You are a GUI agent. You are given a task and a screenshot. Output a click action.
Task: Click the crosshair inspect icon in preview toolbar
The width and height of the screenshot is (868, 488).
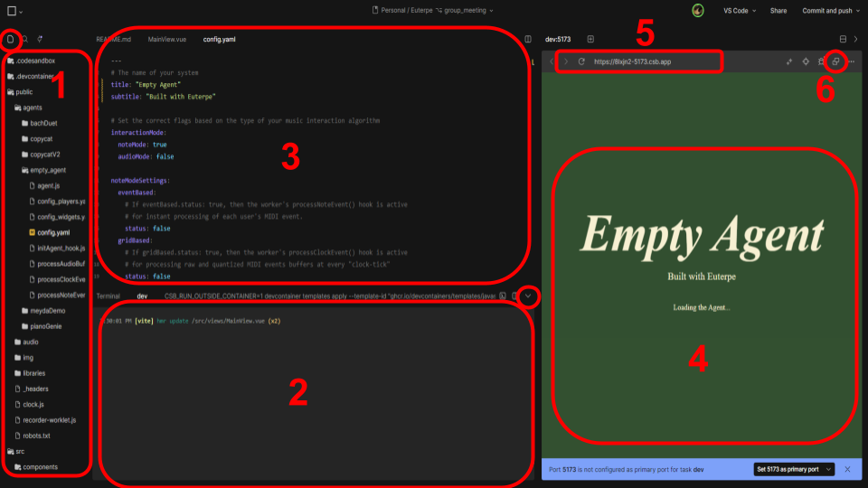[805, 61]
